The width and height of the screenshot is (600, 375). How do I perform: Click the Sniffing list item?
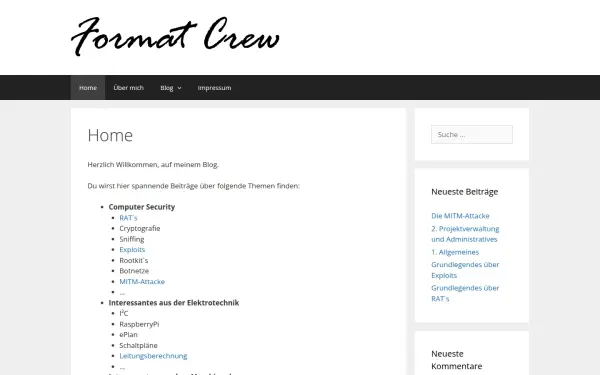(132, 239)
